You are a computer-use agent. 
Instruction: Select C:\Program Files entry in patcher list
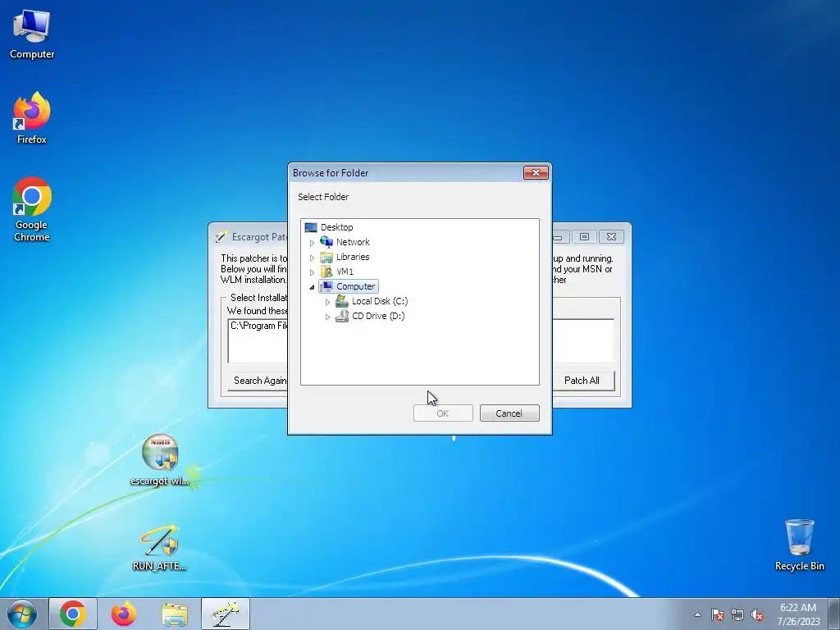pos(258,326)
